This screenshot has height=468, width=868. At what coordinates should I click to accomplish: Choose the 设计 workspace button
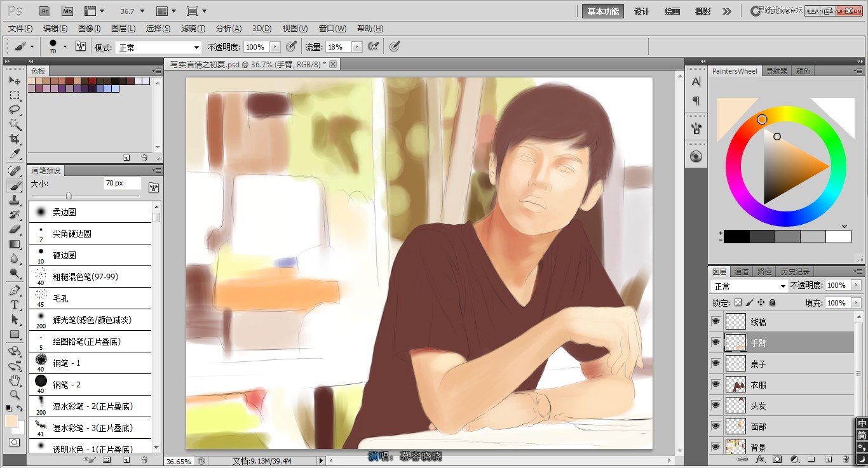click(642, 11)
